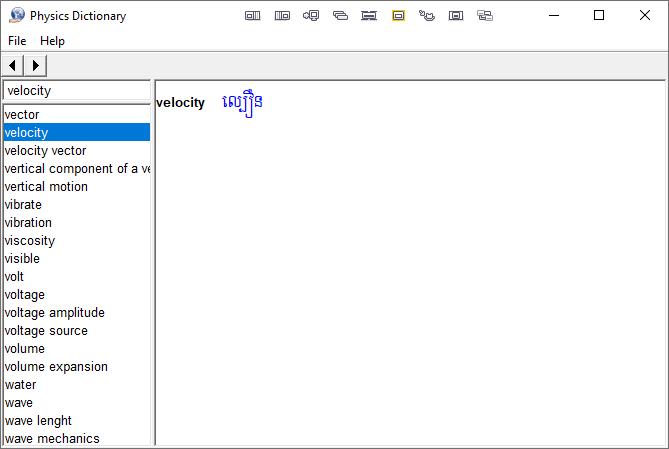Pick "volume expansion" from the list
The width and height of the screenshot is (669, 449).
click(56, 367)
